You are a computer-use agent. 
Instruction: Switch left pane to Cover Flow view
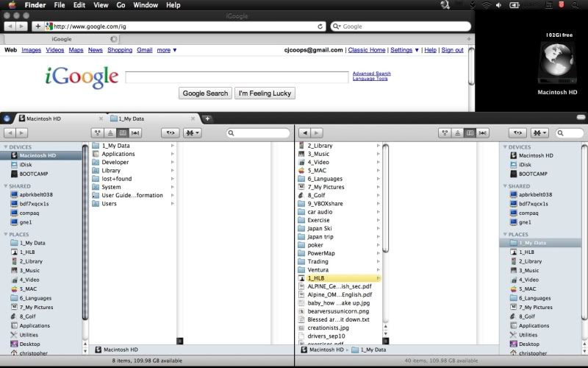click(135, 132)
